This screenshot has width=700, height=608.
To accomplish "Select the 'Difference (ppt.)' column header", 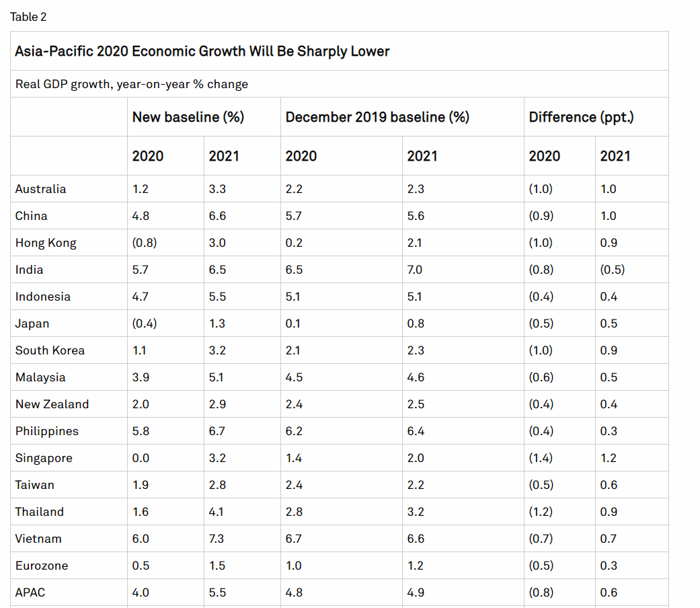I will pyautogui.click(x=581, y=117).
